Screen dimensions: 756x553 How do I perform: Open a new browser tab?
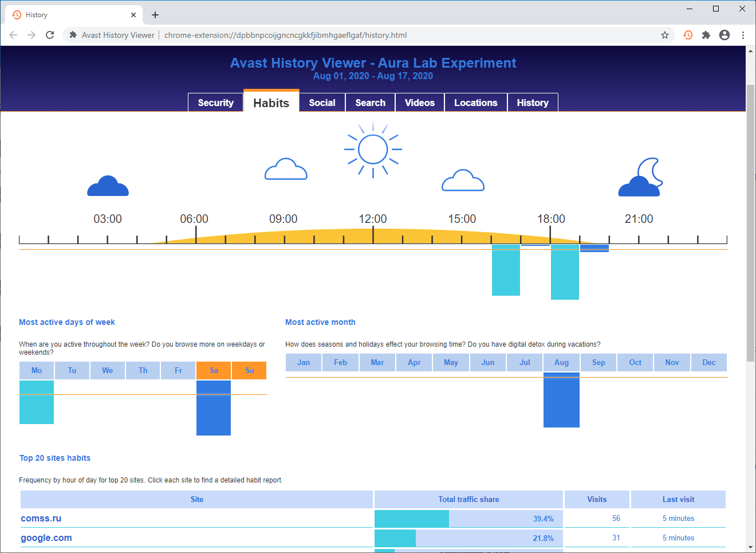point(155,15)
